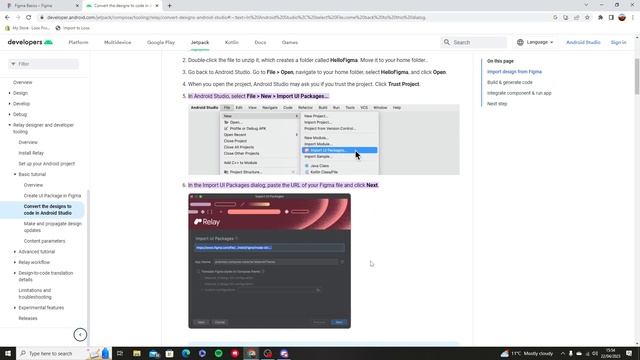The width and height of the screenshot is (640, 360).
Task: Jump to Import design from Figma
Action: (514, 72)
